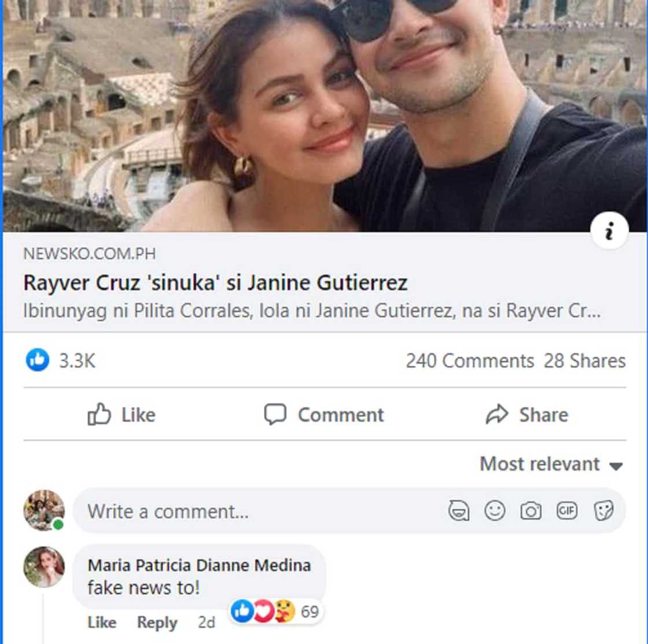Click the avatar sticker icon in comment box
This screenshot has height=644, width=648.
pyautogui.click(x=459, y=511)
